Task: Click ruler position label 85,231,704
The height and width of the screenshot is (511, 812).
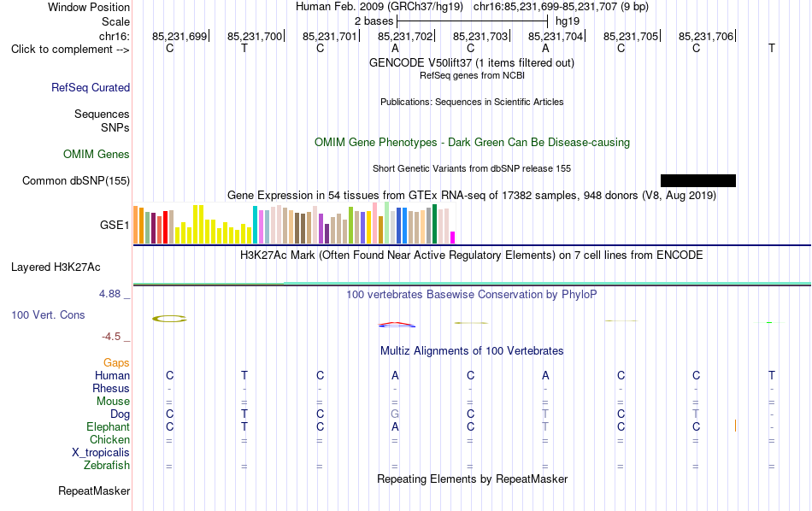Action: pyautogui.click(x=556, y=36)
